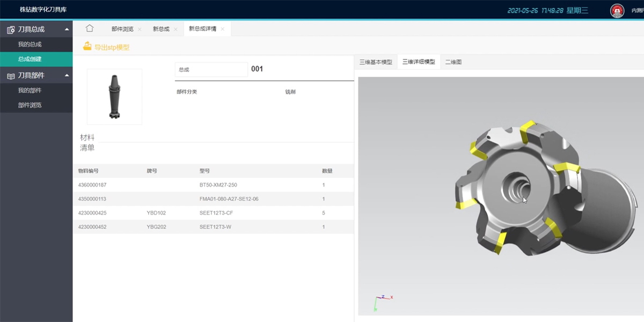Open 我的总成 in the sidebar
This screenshot has height=322, width=644.
(x=30, y=45)
